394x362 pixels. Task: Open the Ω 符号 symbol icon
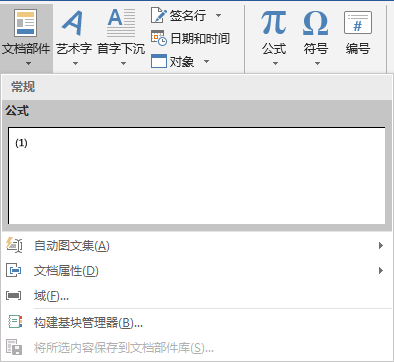coord(315,23)
